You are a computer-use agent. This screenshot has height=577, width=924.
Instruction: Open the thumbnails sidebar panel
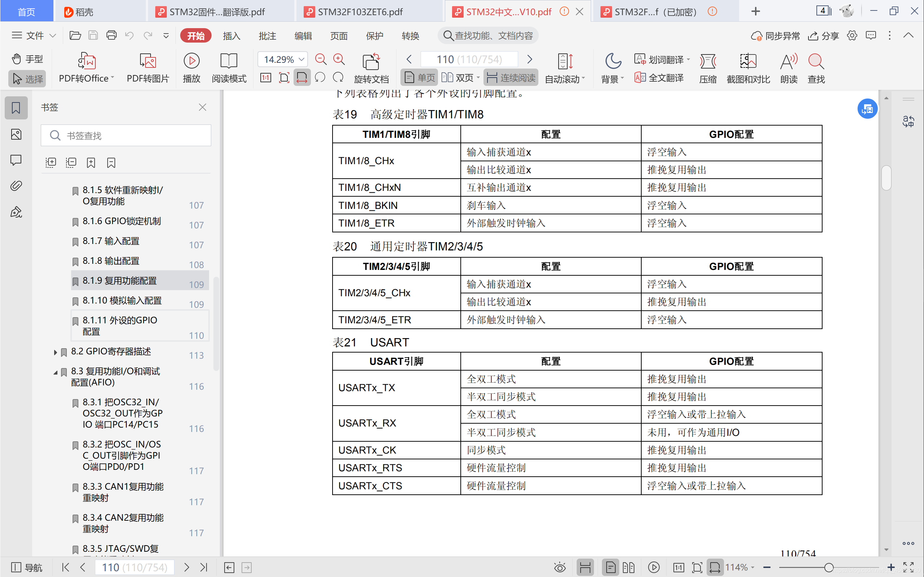tap(16, 134)
